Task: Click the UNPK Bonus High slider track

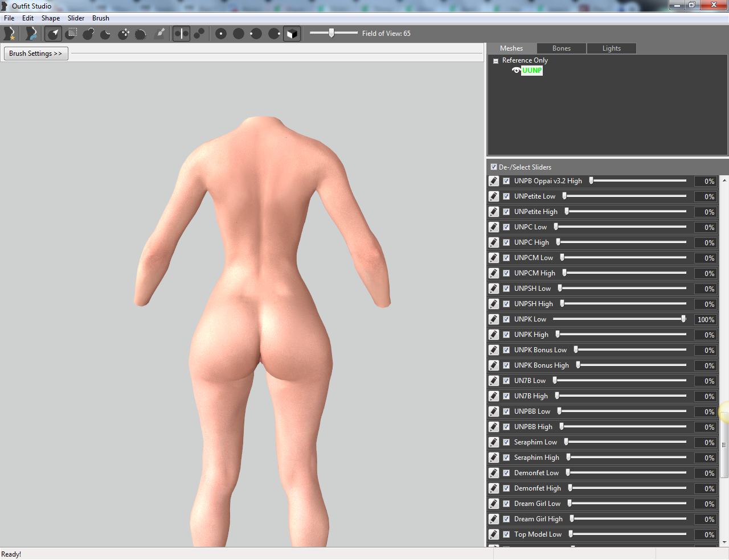Action: 631,365
